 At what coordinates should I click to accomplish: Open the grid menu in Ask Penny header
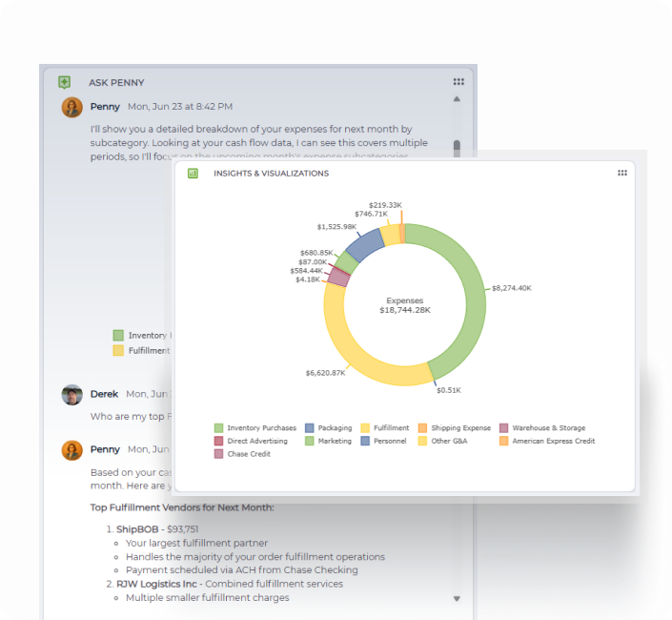458,83
